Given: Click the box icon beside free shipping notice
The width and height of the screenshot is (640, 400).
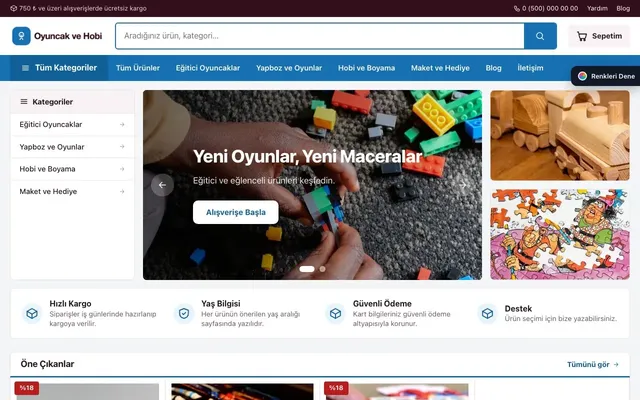Looking at the screenshot, I should pyautogui.click(x=13, y=8).
